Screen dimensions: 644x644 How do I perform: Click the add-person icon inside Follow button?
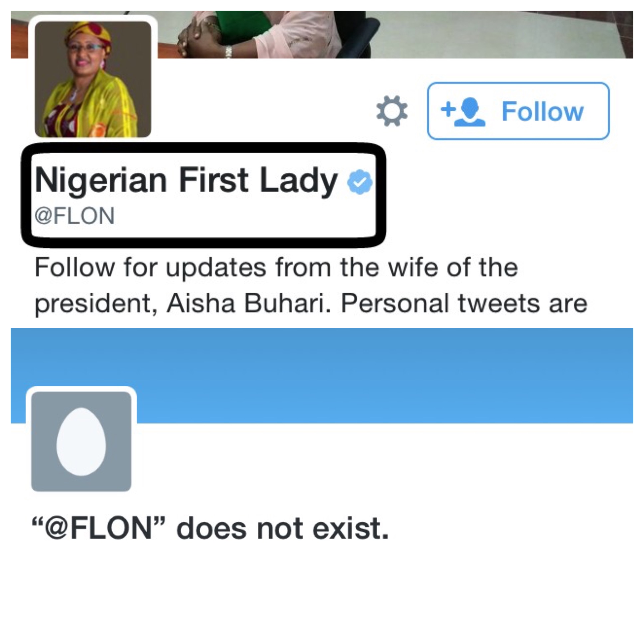point(463,111)
